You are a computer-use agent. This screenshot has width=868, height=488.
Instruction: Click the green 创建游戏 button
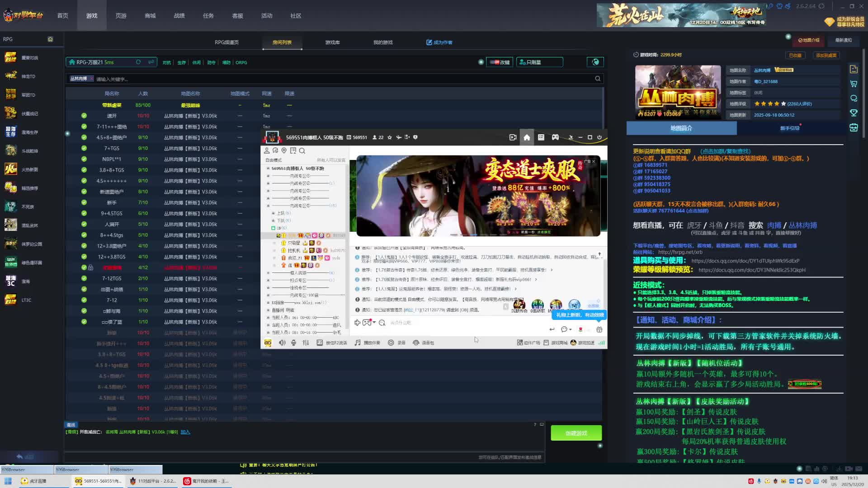576,433
